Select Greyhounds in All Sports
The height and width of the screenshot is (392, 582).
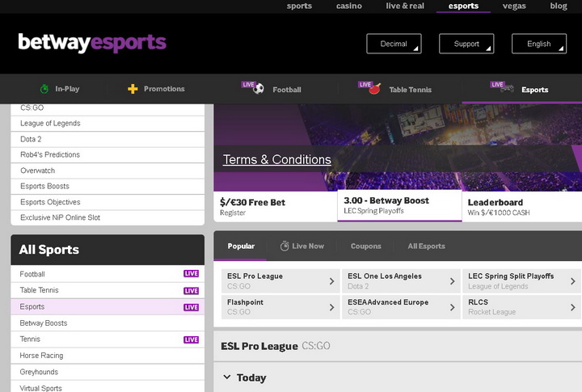click(108, 372)
